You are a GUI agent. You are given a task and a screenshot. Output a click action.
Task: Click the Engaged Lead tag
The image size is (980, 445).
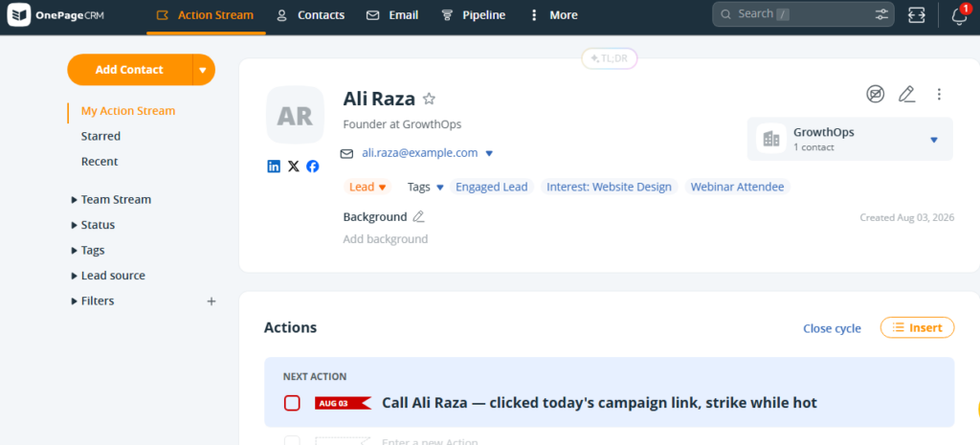[491, 187]
